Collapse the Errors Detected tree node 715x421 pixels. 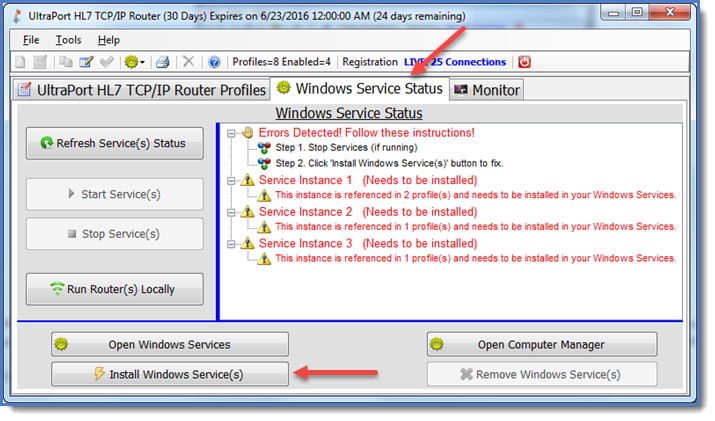(x=231, y=133)
